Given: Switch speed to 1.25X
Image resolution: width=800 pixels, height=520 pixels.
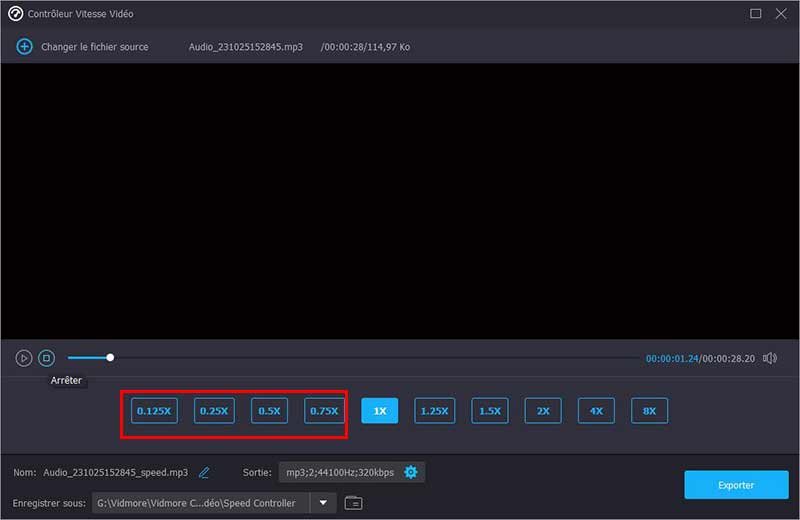Looking at the screenshot, I should pyautogui.click(x=434, y=410).
